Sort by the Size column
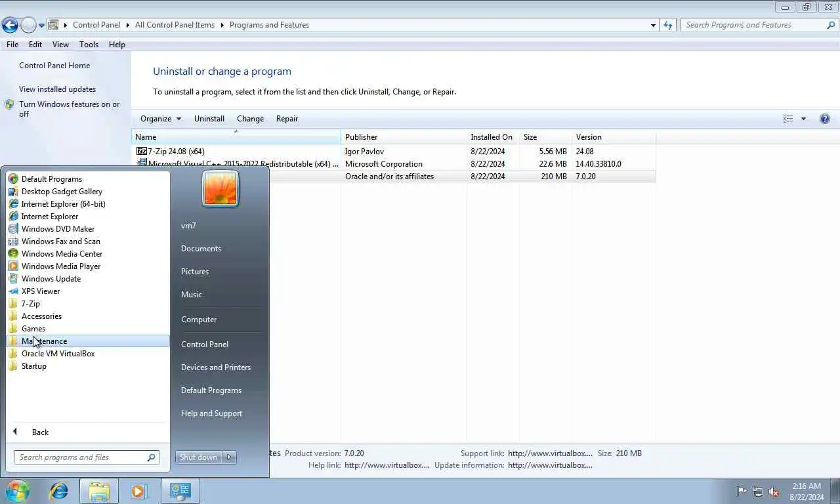Viewport: 840px width, 504px height. 545,136
